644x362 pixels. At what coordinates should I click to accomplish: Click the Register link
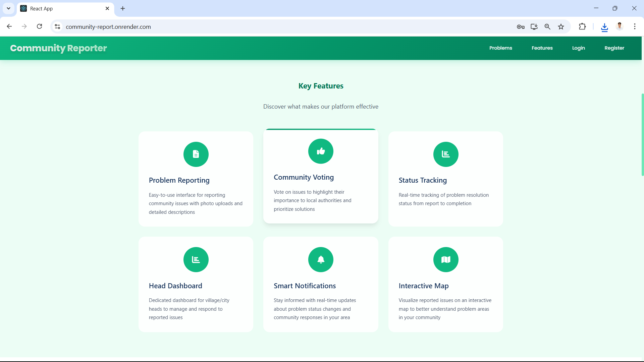click(x=614, y=48)
